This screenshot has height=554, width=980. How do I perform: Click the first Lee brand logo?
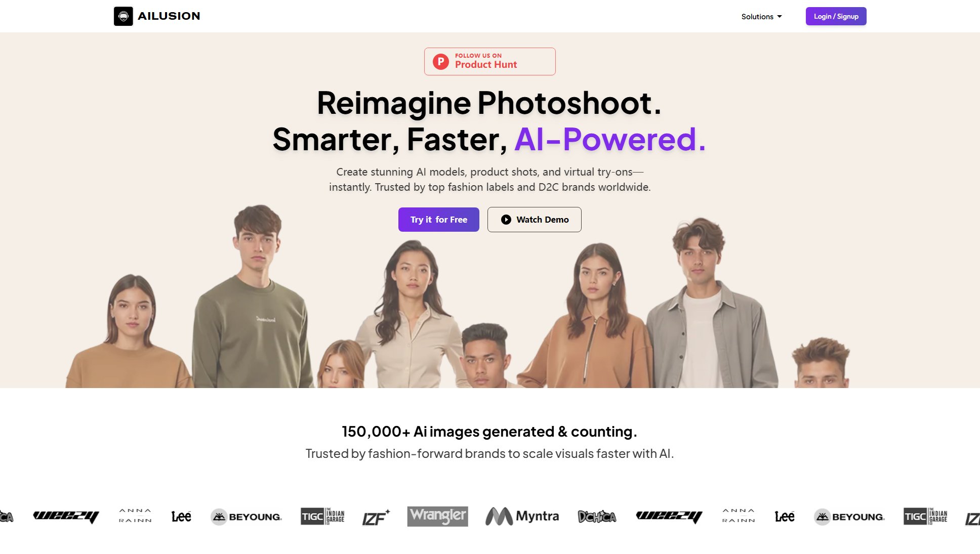[x=181, y=517]
